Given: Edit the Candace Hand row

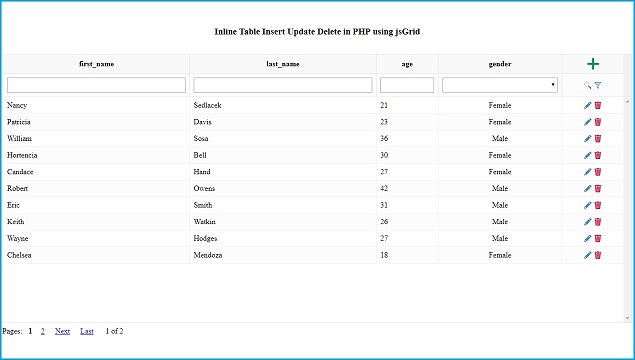Looking at the screenshot, I should coord(587,172).
